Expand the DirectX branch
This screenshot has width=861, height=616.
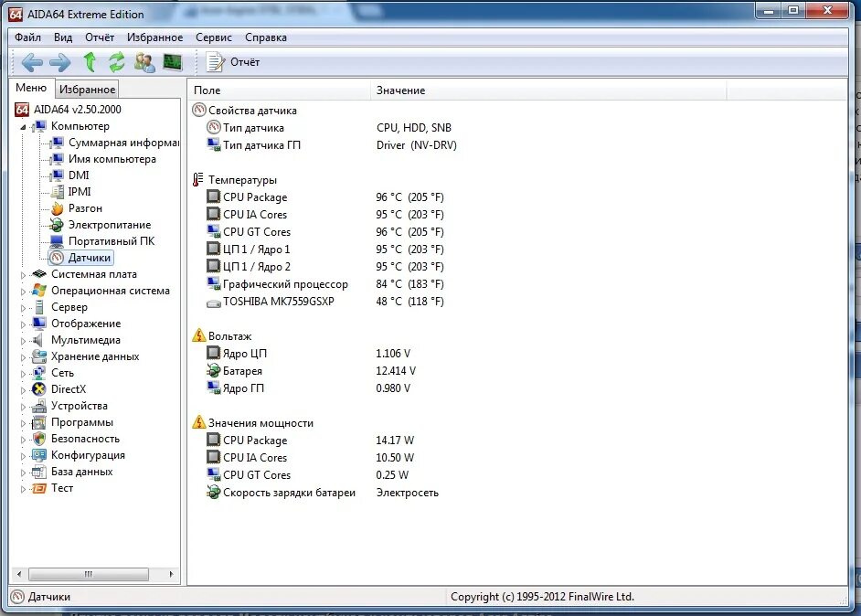tap(23, 390)
